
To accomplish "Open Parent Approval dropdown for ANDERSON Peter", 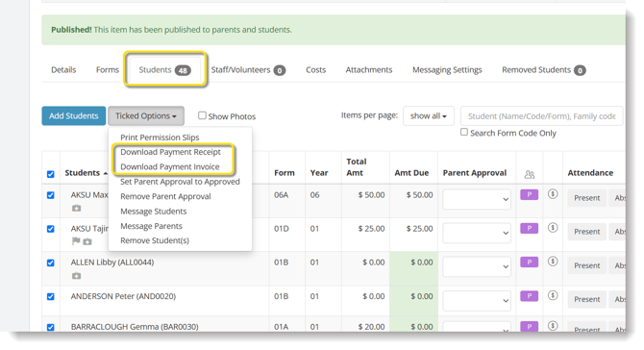I will [477, 301].
